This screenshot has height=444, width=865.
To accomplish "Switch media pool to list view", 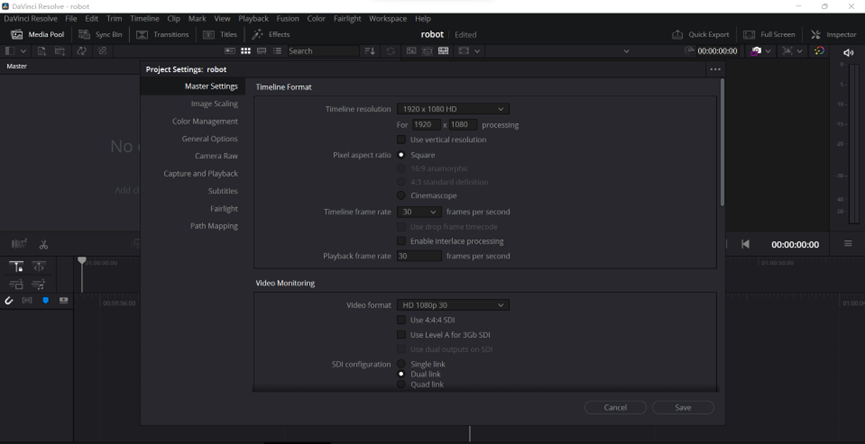I will click(x=277, y=51).
